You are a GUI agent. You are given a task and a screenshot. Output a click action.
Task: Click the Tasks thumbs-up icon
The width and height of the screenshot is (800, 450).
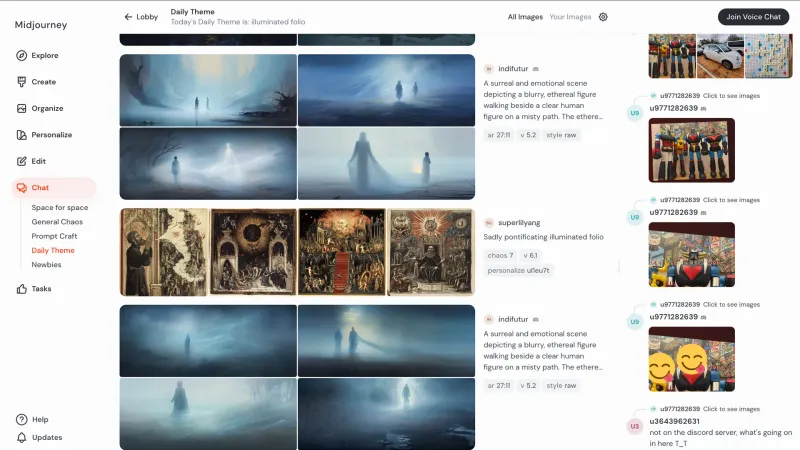tap(21, 289)
